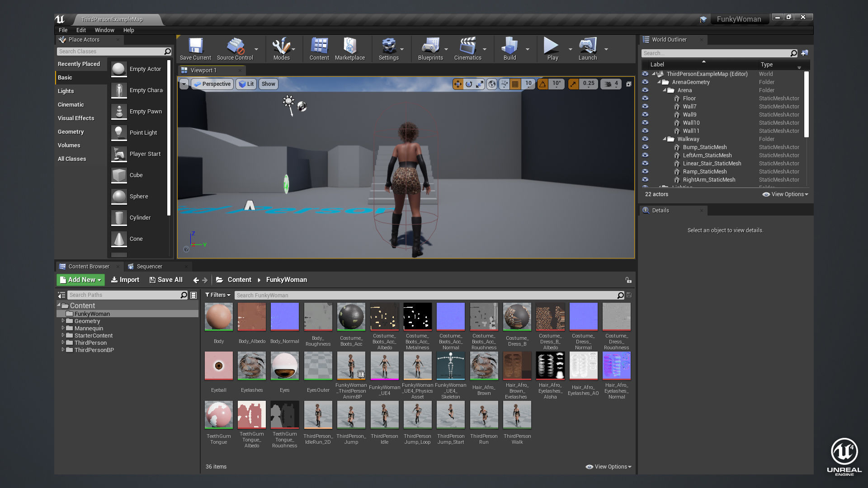Toggle visibility of Ramp_StaticMesh
The image size is (868, 488).
pyautogui.click(x=645, y=172)
